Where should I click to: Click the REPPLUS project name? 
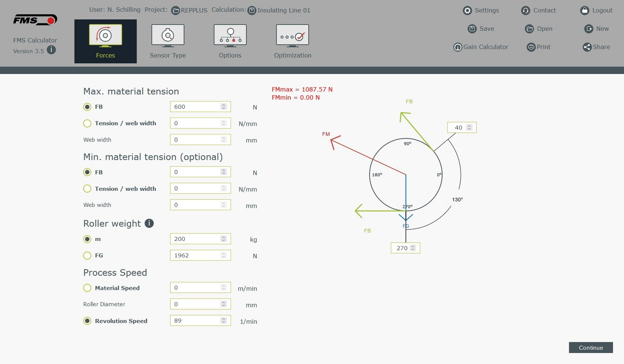[194, 11]
